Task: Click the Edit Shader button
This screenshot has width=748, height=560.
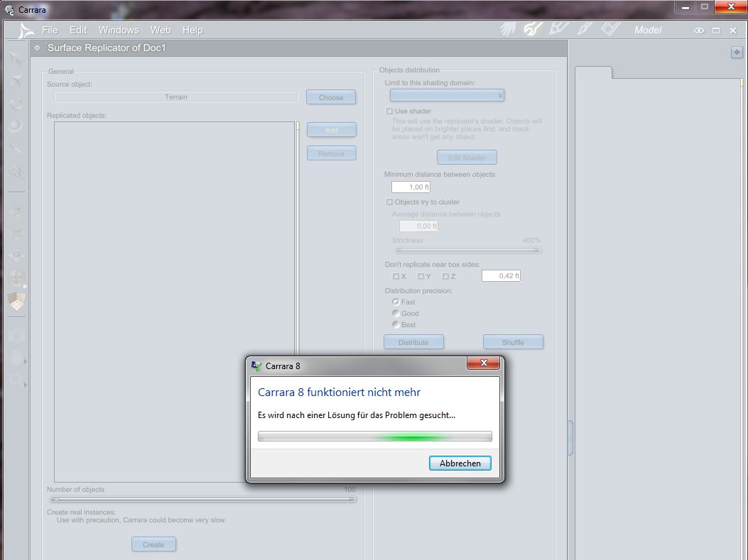Action: click(x=467, y=158)
